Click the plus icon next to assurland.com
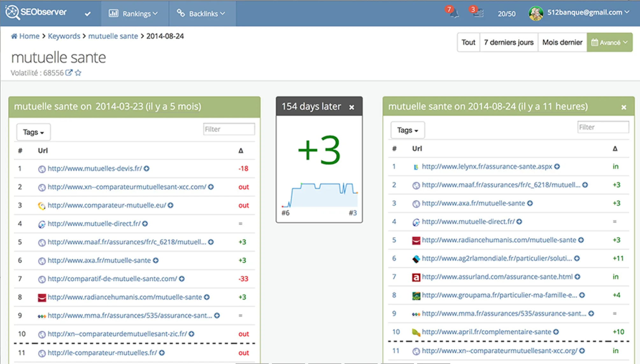Screen dimensions: 640x364 point(578,277)
